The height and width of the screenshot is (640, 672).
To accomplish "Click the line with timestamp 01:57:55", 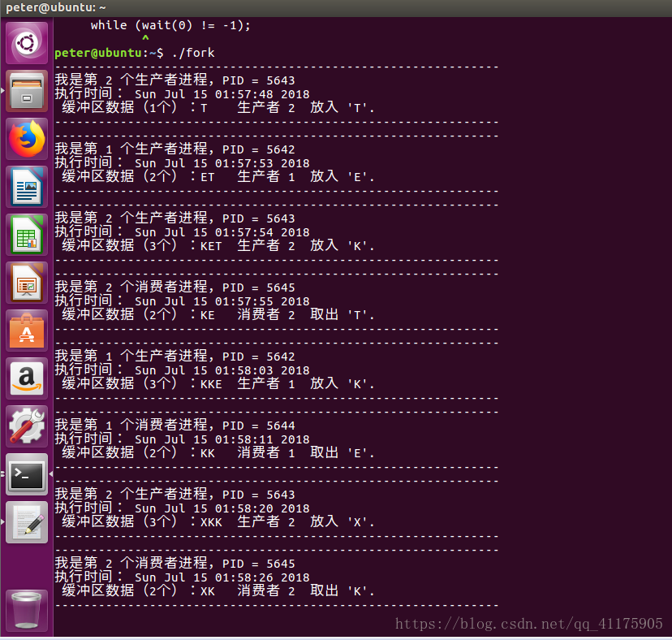I will tap(182, 301).
